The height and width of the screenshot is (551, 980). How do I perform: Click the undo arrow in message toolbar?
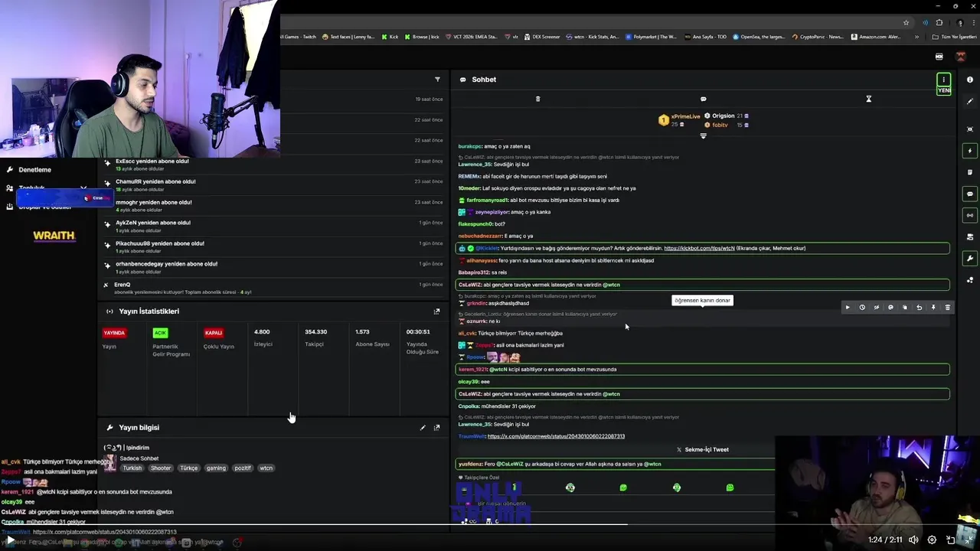point(919,308)
